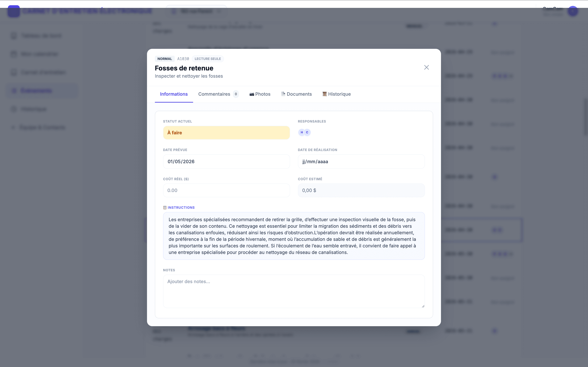588x367 pixels.
Task: Click the blurred app logo icon
Action: pos(14,11)
